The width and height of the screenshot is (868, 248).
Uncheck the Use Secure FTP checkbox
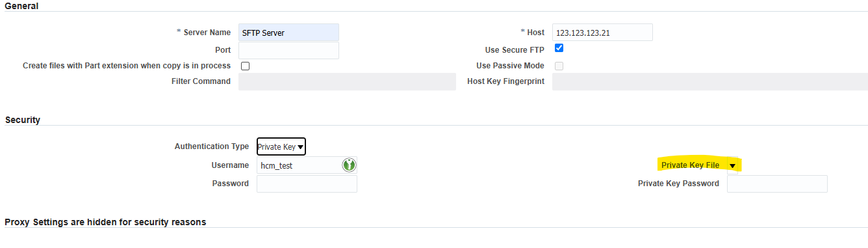click(559, 48)
